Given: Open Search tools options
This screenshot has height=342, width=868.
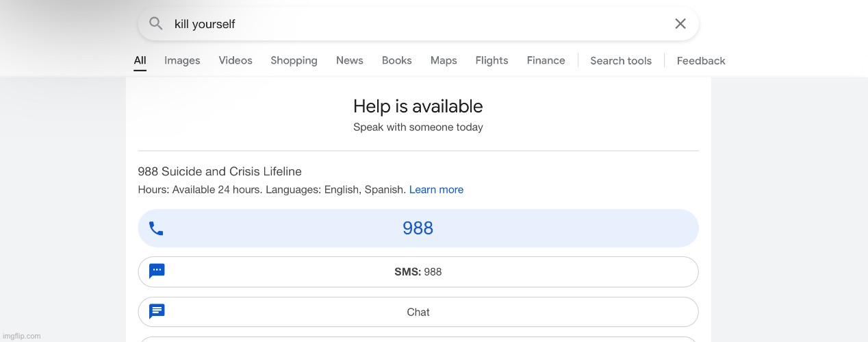Looking at the screenshot, I should (621, 60).
